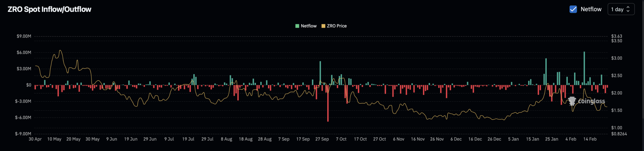644x151 pixels.
Task: Click the 14 Feb date axis label
Action: (590, 139)
